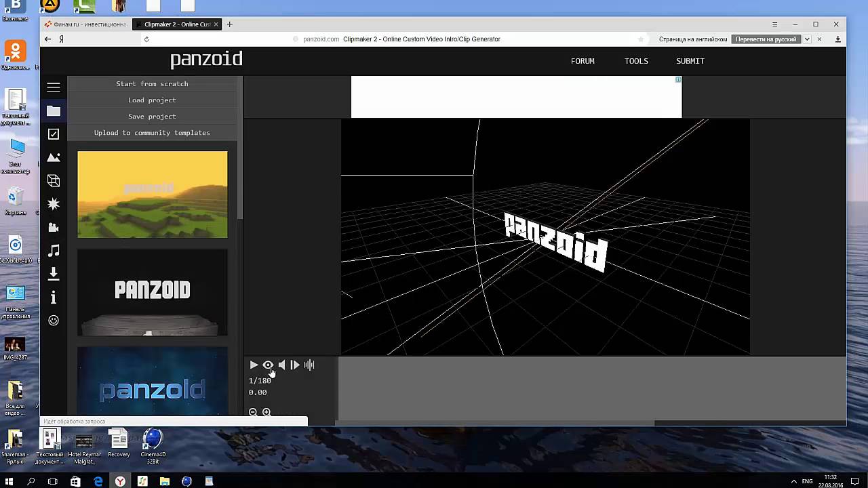Go back with the browser back arrow
Viewport: 868px width, 488px height.
47,39
